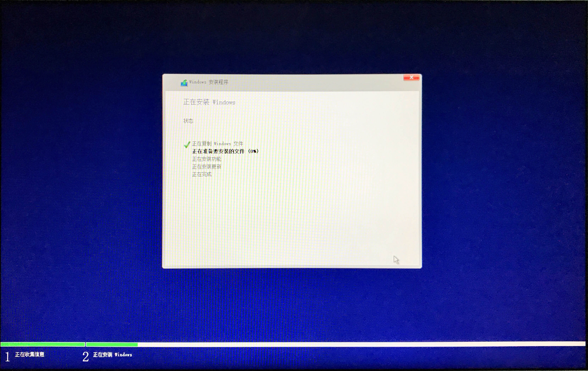Click the step 2 installation progress bar
Viewport: 588px width, 371px height.
point(336,344)
